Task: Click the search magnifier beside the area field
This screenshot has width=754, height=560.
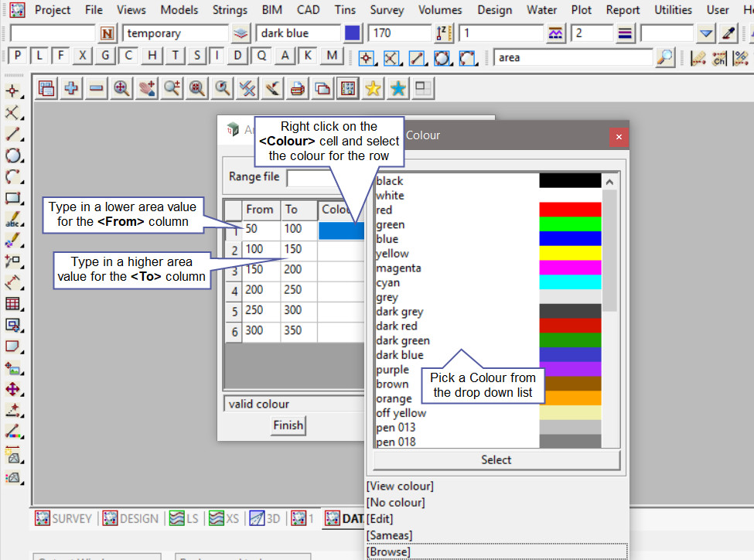Action: point(664,57)
